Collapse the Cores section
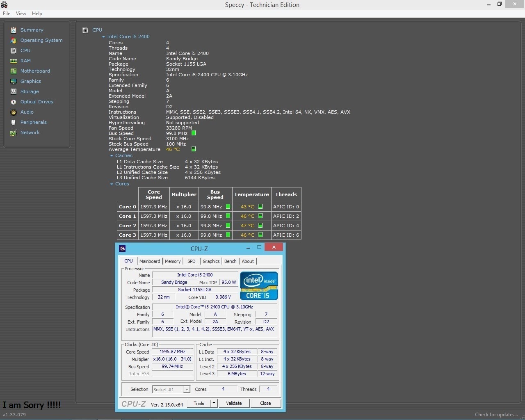The height and width of the screenshot is (420, 525). click(x=112, y=184)
